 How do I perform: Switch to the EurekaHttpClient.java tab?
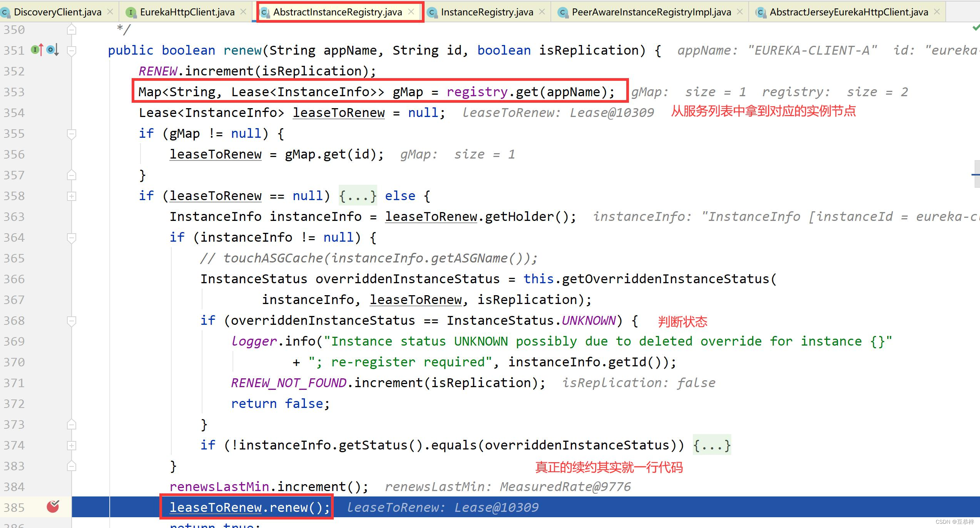coord(187,12)
